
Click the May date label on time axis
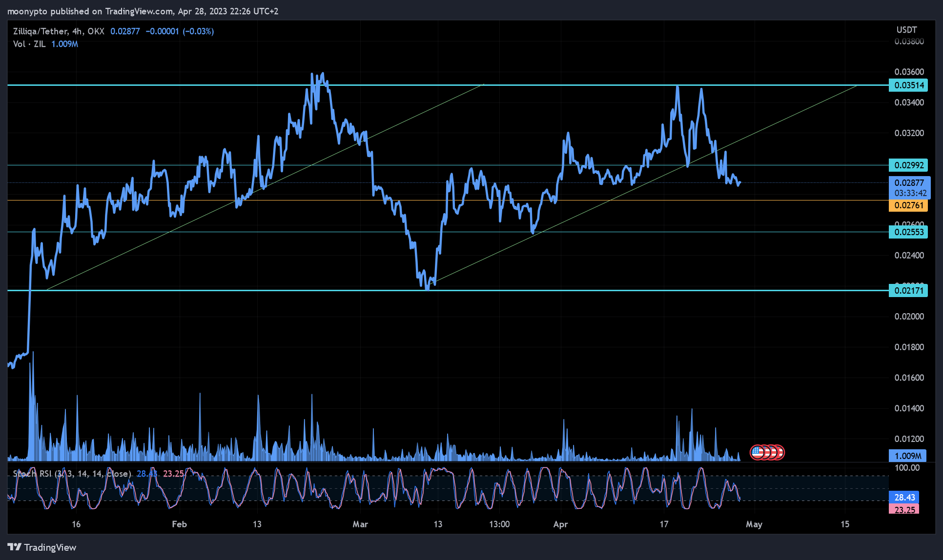[754, 524]
